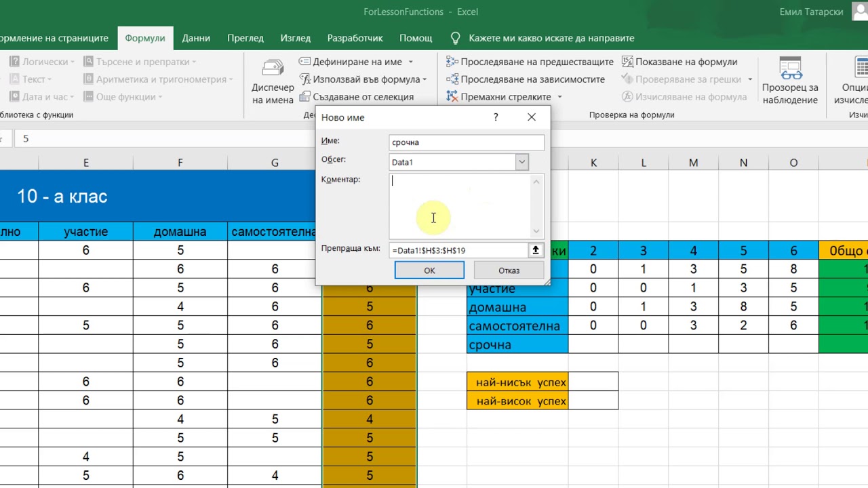Screen dimensions: 868x488
Task: Click the Remove Arrows (Премахни стрелките) icon
Action: (452, 97)
